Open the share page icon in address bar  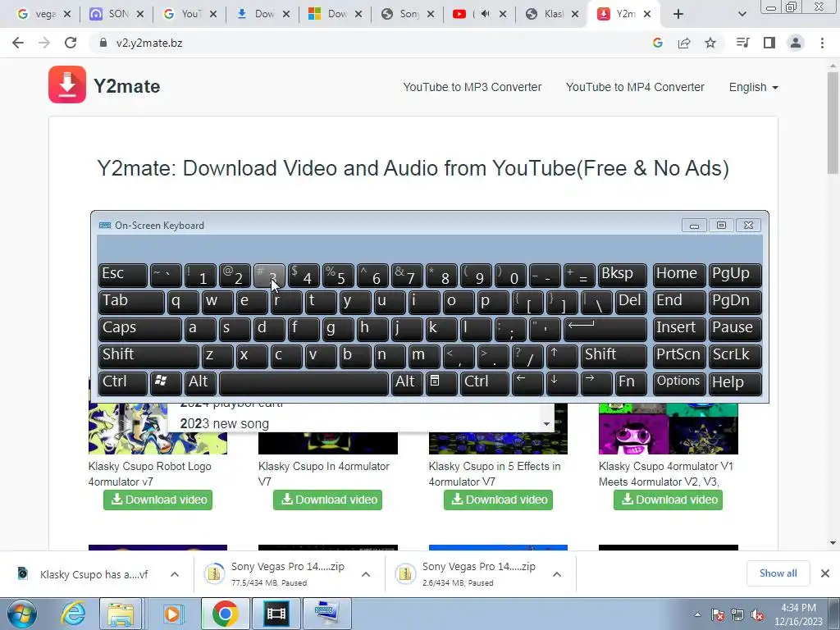point(684,43)
